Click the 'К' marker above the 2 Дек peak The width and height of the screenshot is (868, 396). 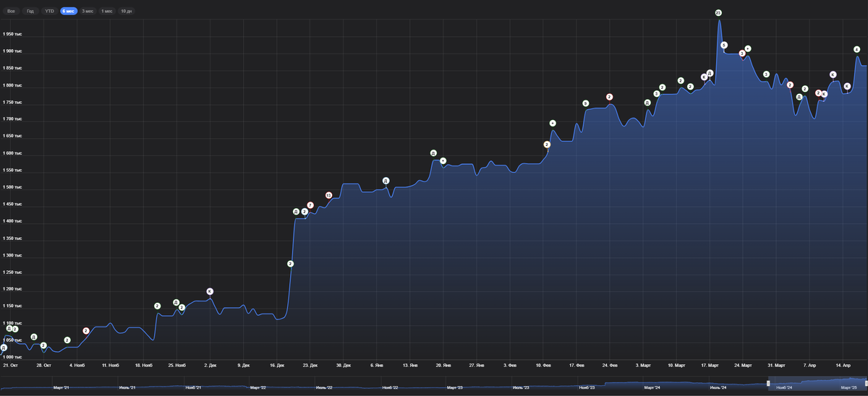pos(210,291)
